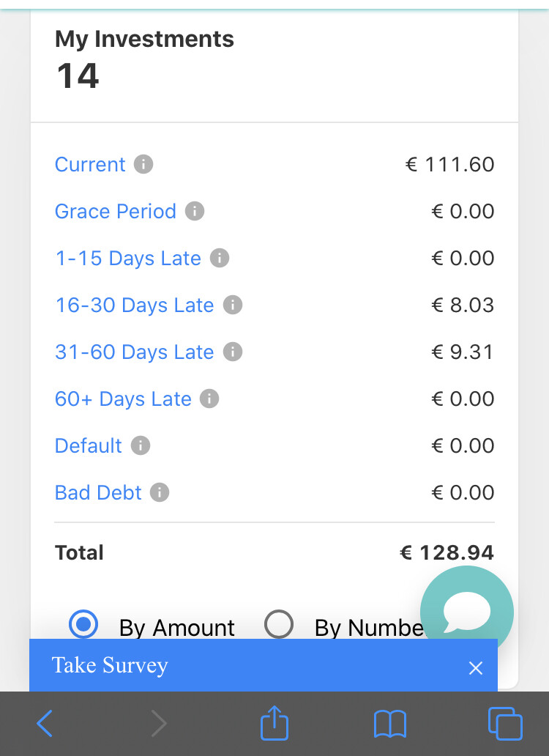Image resolution: width=549 pixels, height=756 pixels.
Task: Open the Take Survey banner
Action: tap(110, 665)
